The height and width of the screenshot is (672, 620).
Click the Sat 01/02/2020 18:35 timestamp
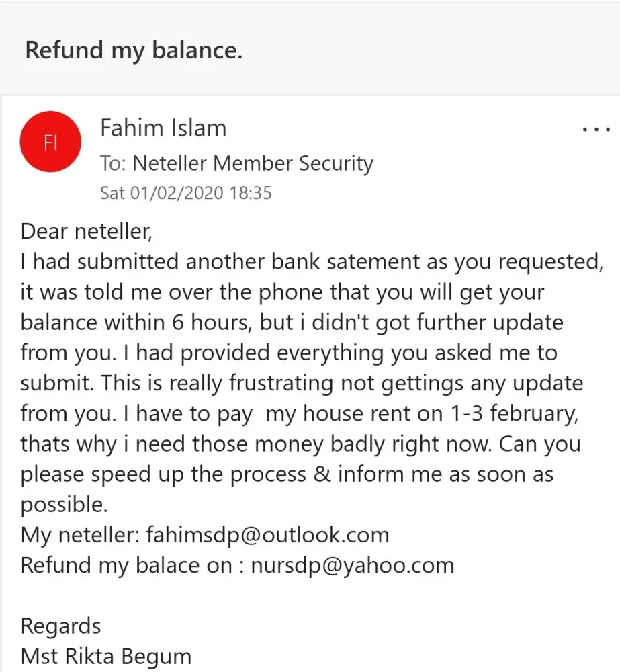click(x=185, y=194)
